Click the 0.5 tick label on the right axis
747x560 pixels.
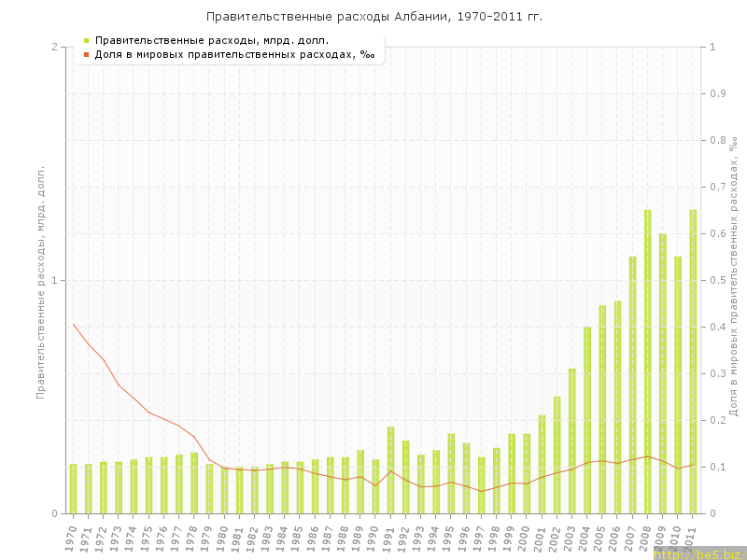719,280
